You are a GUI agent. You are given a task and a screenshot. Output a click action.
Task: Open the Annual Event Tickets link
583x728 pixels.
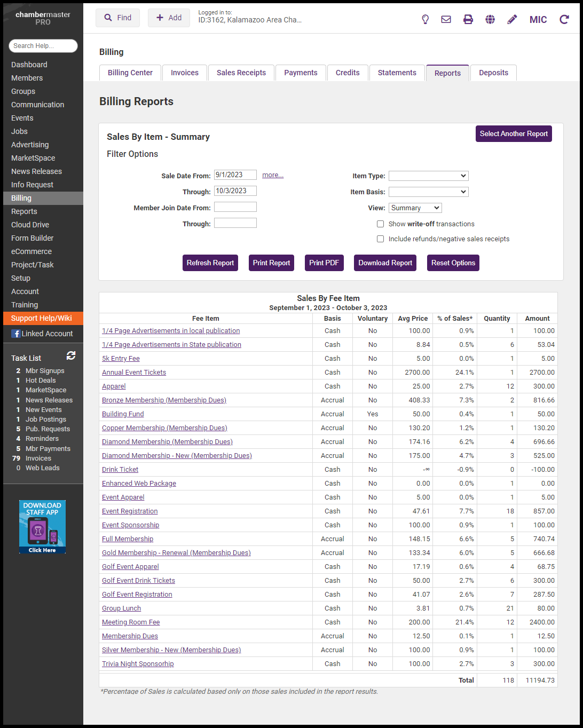(x=134, y=373)
